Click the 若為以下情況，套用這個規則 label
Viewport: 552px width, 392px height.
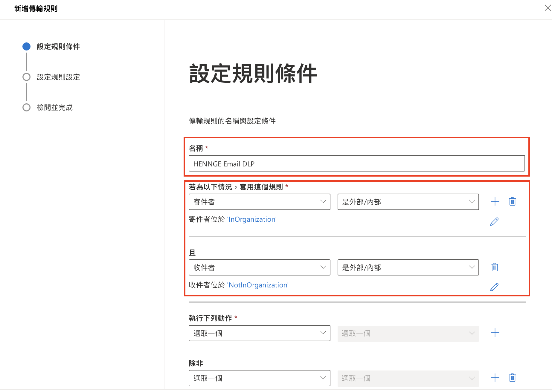(x=236, y=187)
